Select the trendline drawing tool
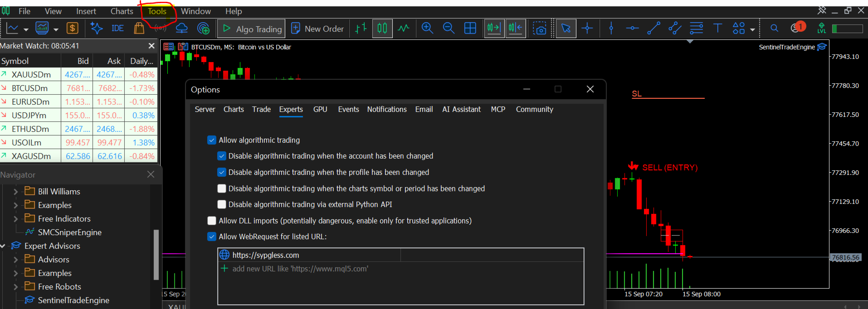The height and width of the screenshot is (309, 868). [653, 29]
